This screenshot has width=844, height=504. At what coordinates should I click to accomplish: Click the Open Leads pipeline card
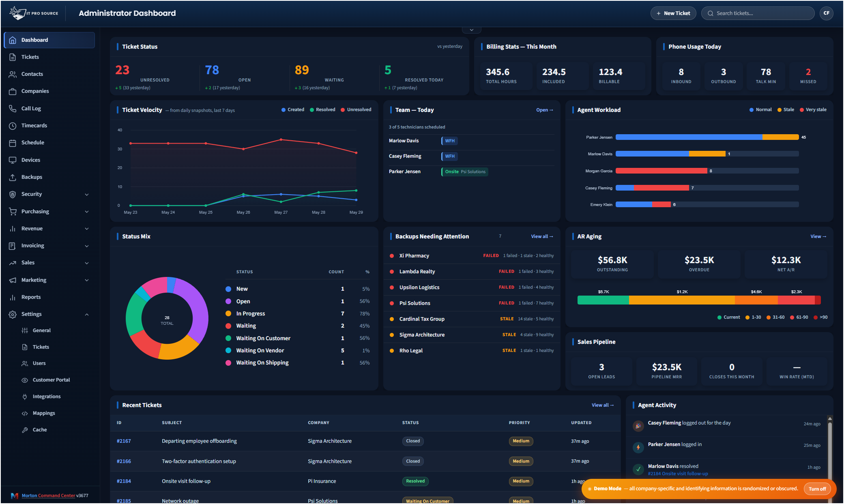pos(601,371)
